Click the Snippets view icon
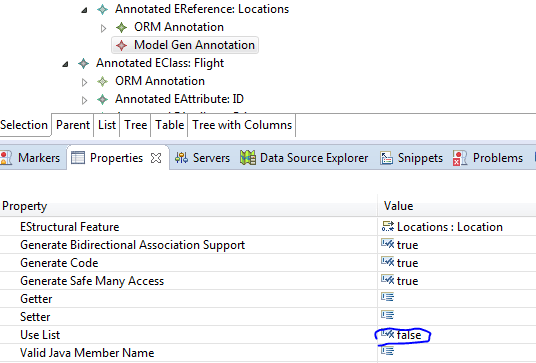This screenshot has width=536, height=363. 386,158
